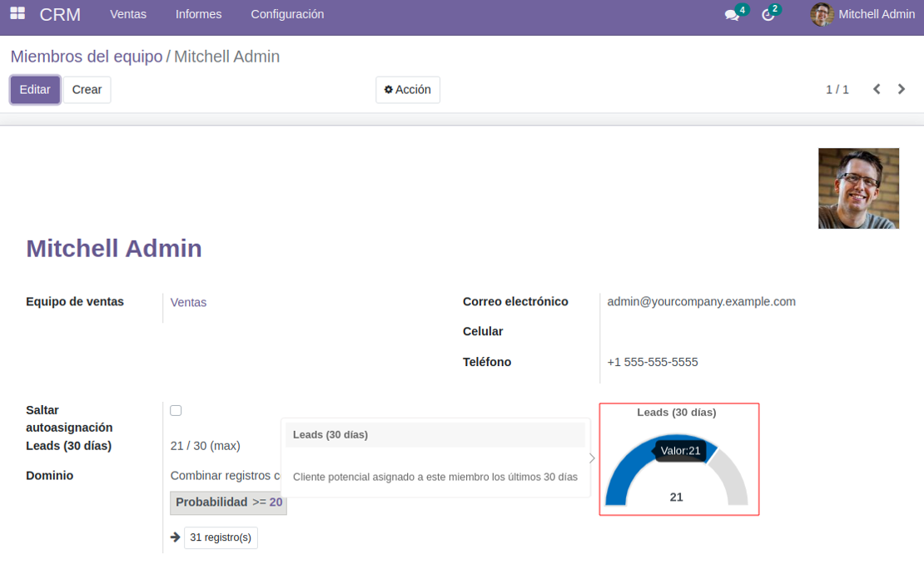Viewport: 924px width, 584px height.
Task: Open the Ventas menu
Action: (x=128, y=14)
